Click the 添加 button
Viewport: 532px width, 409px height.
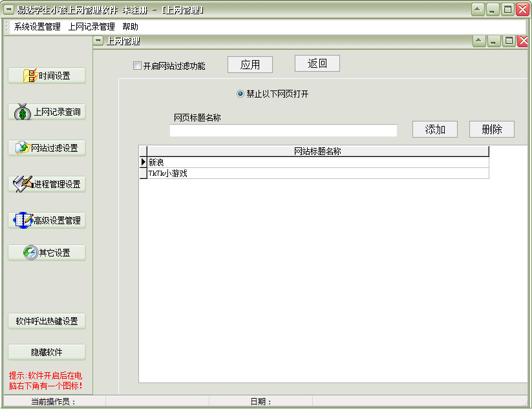click(435, 129)
